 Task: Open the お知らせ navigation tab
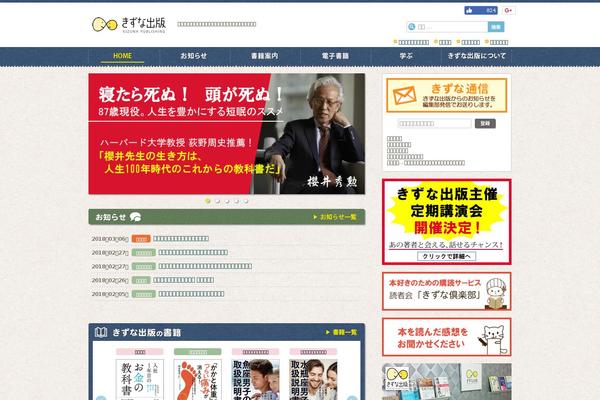[194, 56]
